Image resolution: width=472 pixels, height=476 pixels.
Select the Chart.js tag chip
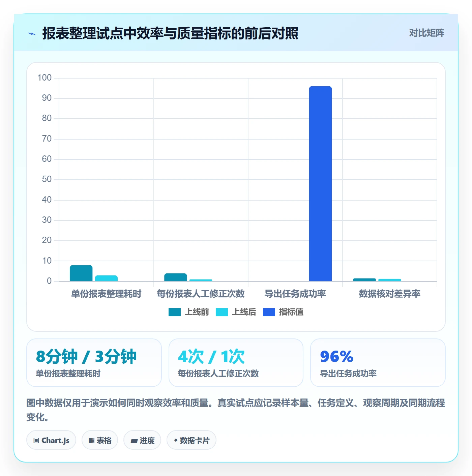click(51, 440)
